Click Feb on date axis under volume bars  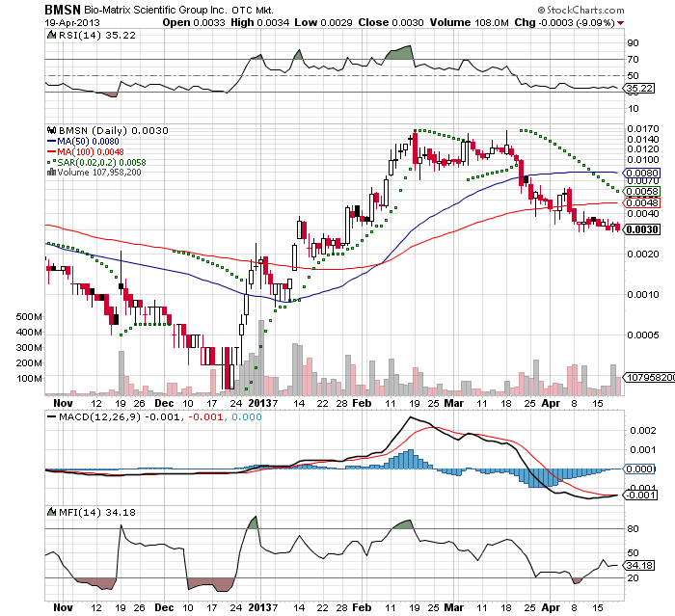[362, 403]
